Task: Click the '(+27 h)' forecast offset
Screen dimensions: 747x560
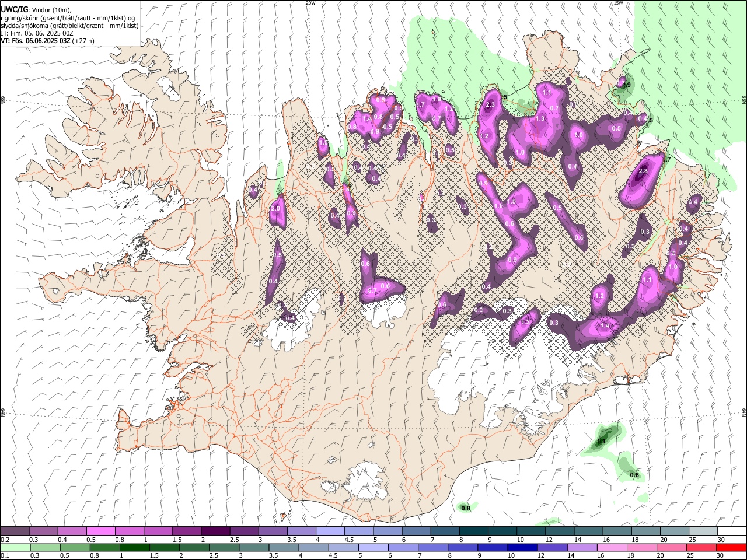Action: (83, 41)
